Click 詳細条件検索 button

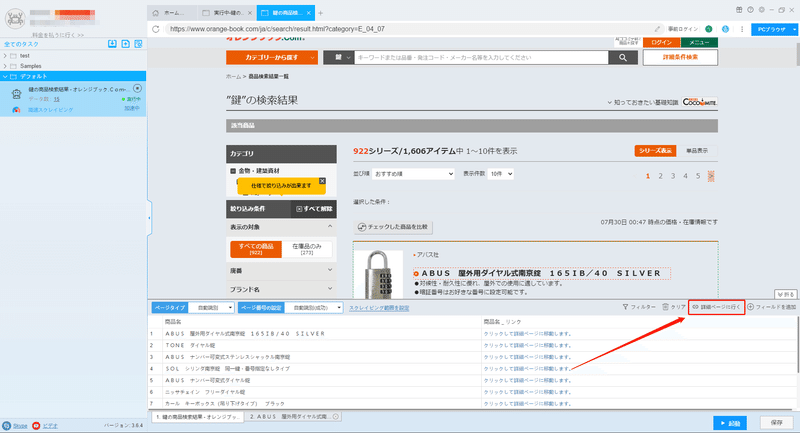click(x=680, y=57)
